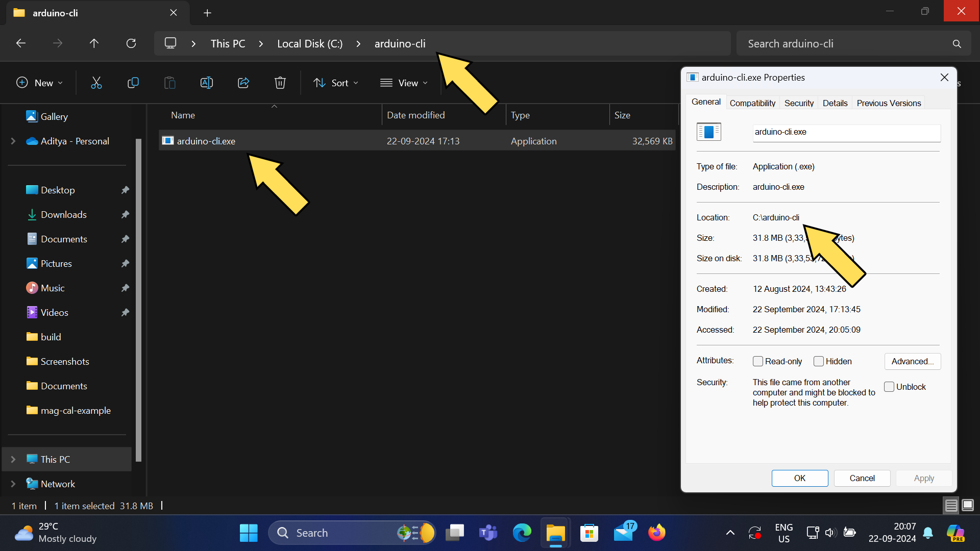This screenshot has height=551, width=980.
Task: Click the Delete trash icon
Action: [280, 83]
